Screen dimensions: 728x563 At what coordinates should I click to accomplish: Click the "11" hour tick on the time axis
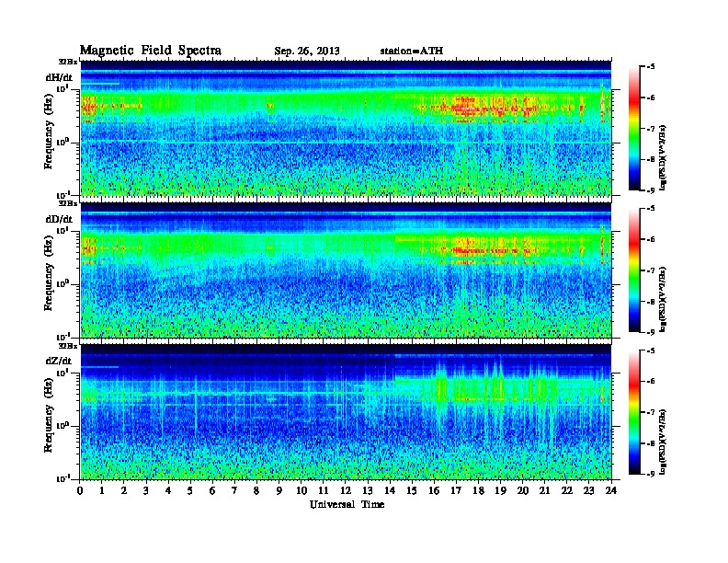pos(324,490)
